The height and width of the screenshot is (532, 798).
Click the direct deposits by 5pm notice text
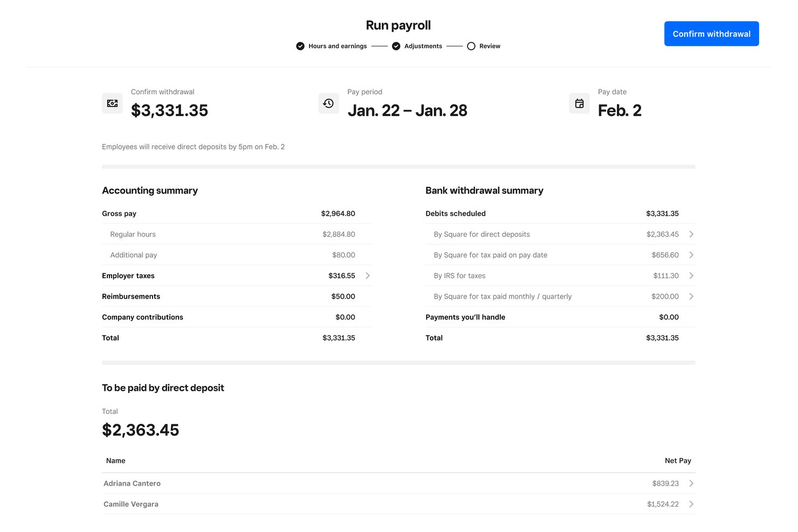[193, 147]
